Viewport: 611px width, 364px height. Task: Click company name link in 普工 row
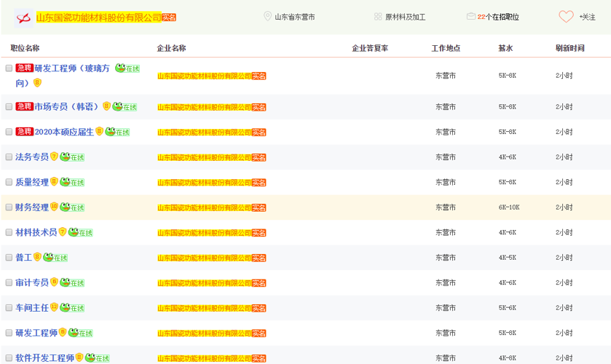coord(204,257)
